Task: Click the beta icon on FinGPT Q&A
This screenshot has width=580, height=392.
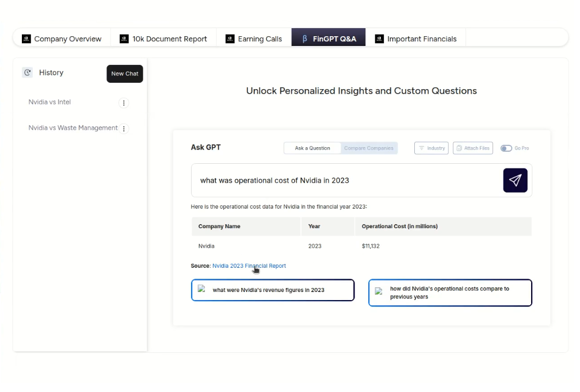Action: pos(305,39)
